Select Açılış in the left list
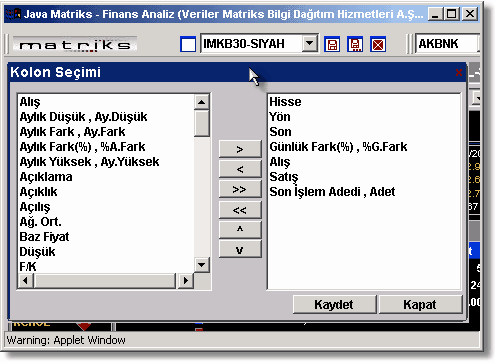This screenshot has height=363, width=495. pos(35,207)
